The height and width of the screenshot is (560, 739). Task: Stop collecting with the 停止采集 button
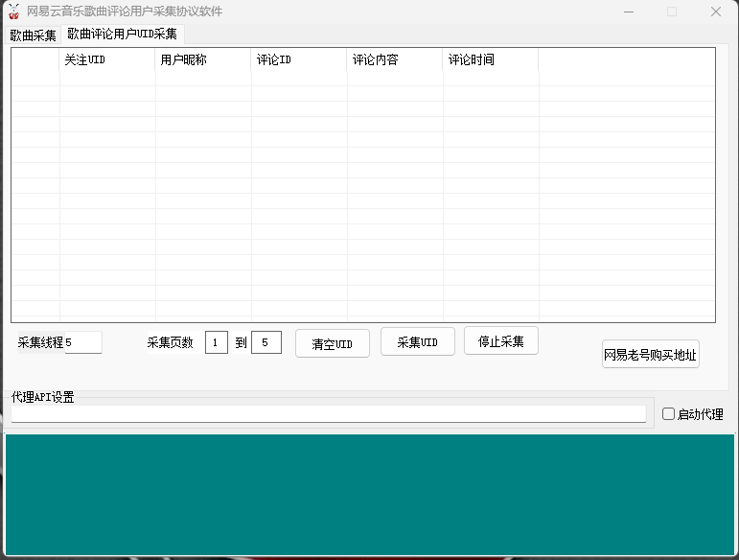point(500,340)
